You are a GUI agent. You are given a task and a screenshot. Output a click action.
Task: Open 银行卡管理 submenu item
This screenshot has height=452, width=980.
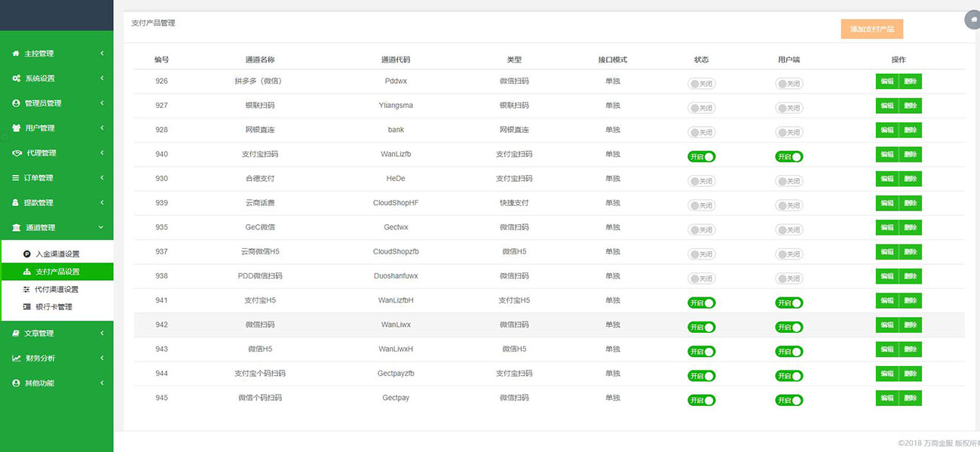click(57, 307)
